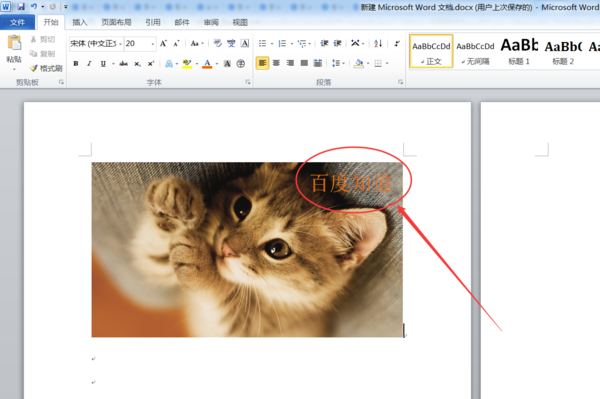Toggle strikethrough formatting
This screenshot has height=399, width=600.
(x=123, y=64)
